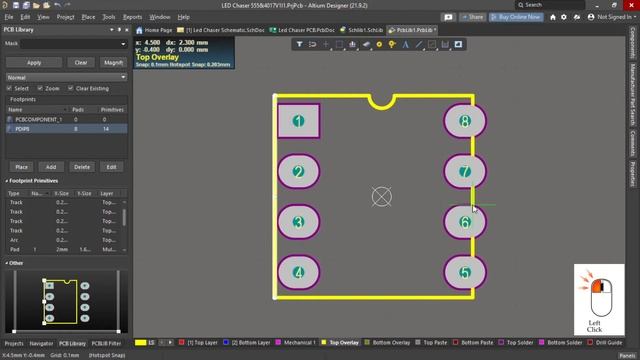640x360 pixels.
Task: Click the Delete footprint button
Action: (x=82, y=167)
